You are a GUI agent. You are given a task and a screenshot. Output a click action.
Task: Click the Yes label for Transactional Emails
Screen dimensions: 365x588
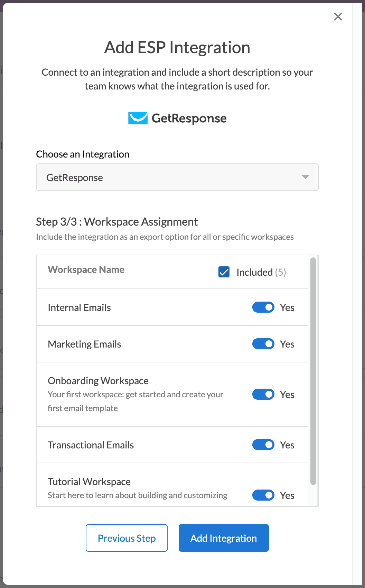tap(287, 445)
